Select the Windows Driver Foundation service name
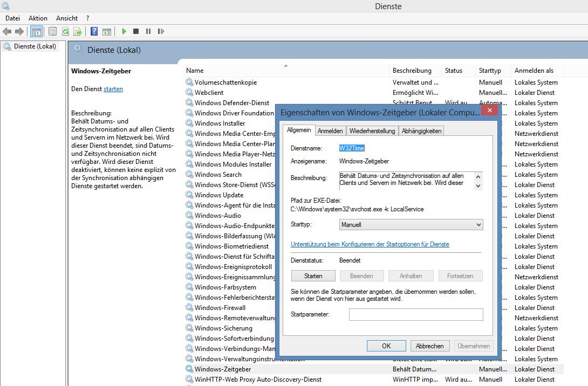This screenshot has height=386, width=588. click(x=234, y=113)
